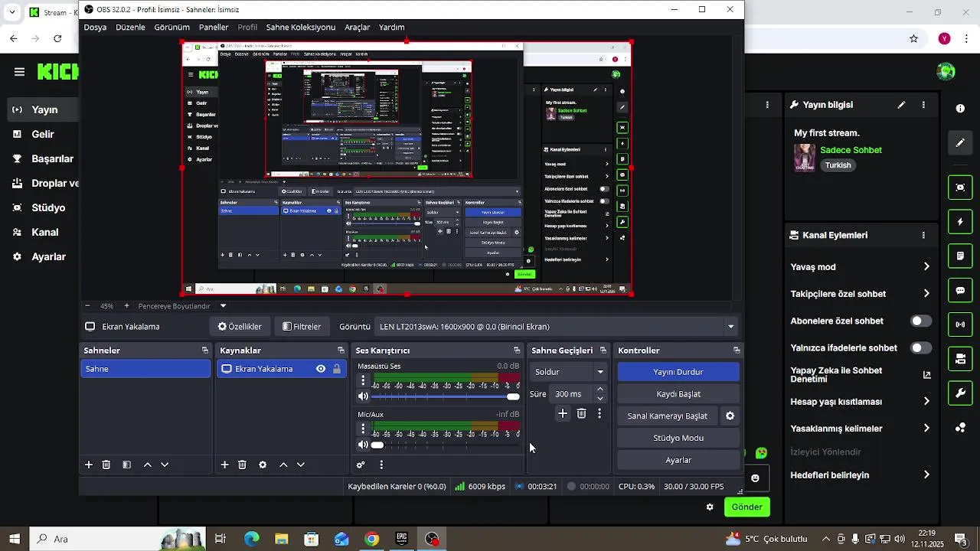
Task: Zoom in preview with plus next to 45%
Action: tap(127, 306)
